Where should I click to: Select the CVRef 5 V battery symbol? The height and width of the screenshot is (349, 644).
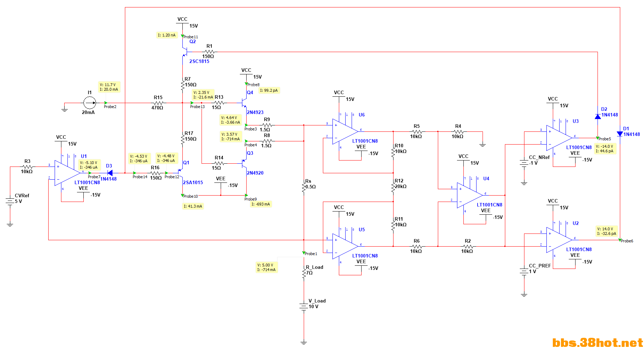10,202
